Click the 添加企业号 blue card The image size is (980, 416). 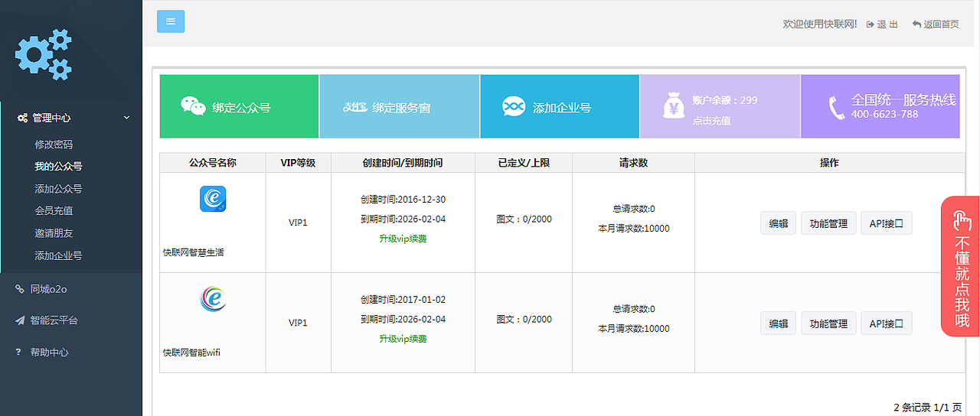[x=560, y=106]
